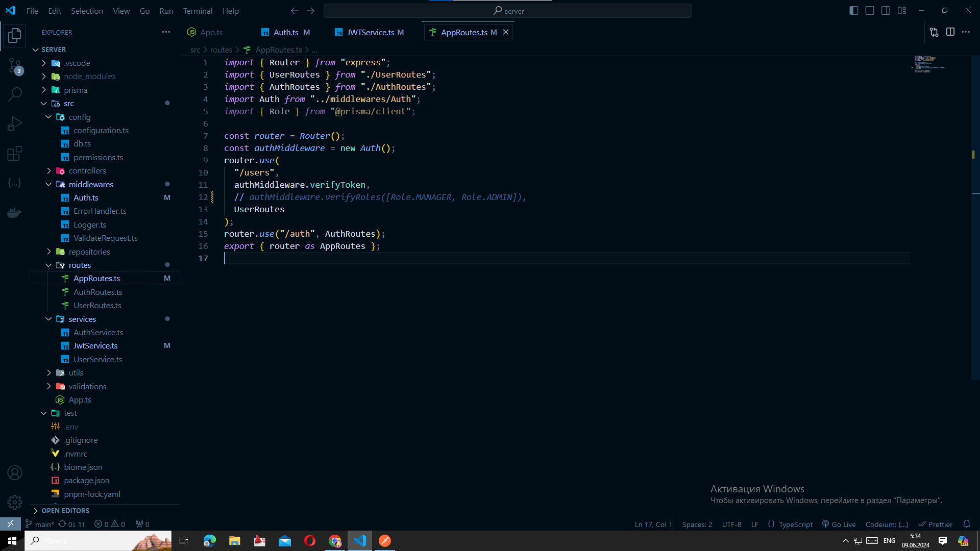Split the editor using the split icon
Screen dimensions: 980x551
pyautogui.click(x=951, y=32)
